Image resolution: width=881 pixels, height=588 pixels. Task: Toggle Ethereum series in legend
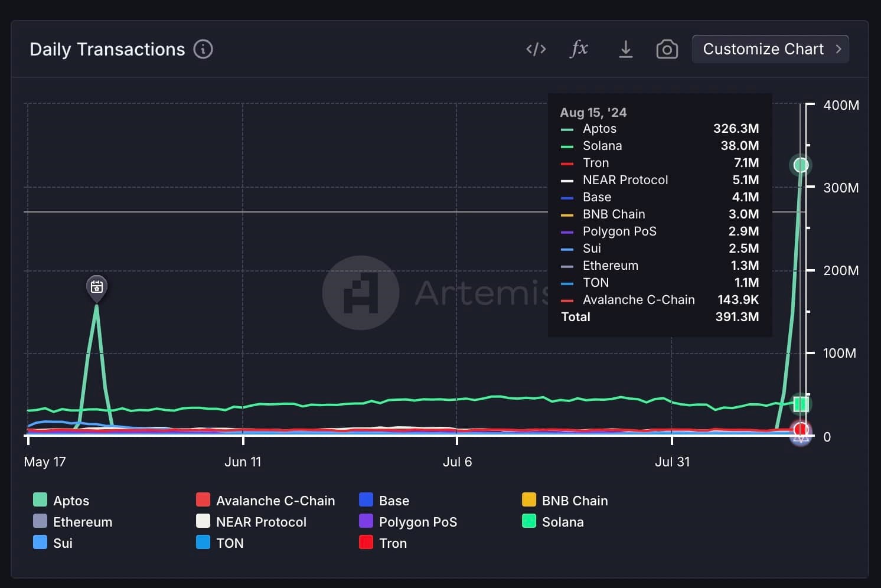pos(73,521)
